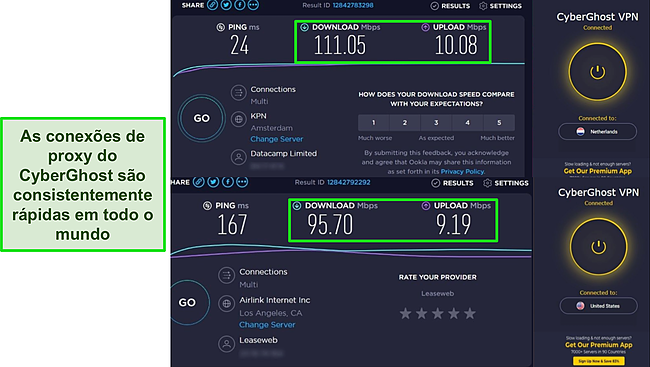
Task: Open more share options in top result
Action: click(x=253, y=5)
